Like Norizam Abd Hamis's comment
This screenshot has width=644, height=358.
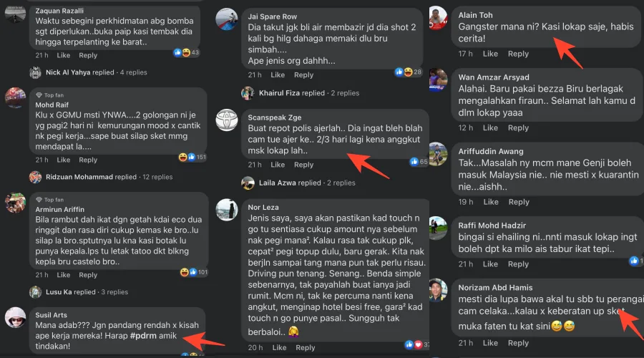[x=490, y=343]
